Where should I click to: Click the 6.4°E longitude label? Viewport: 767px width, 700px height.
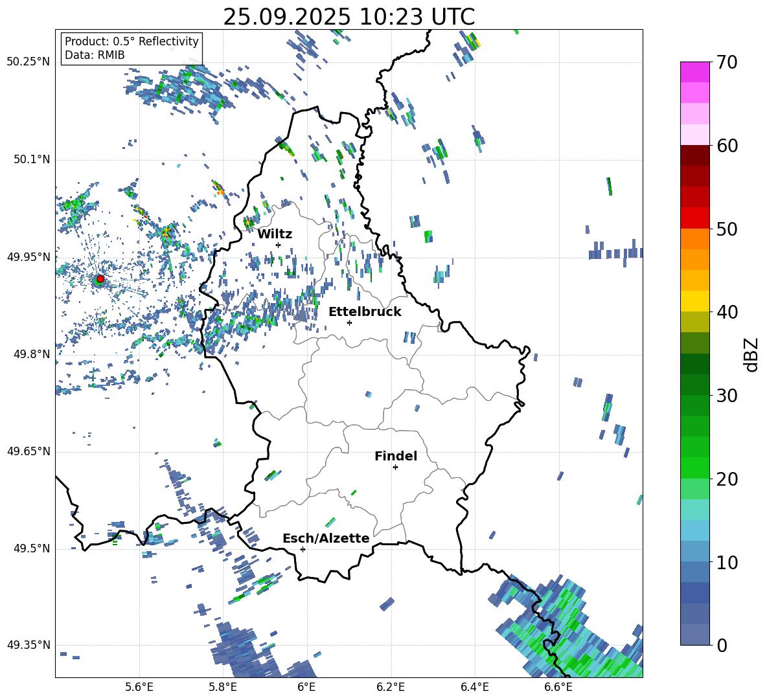474,687
